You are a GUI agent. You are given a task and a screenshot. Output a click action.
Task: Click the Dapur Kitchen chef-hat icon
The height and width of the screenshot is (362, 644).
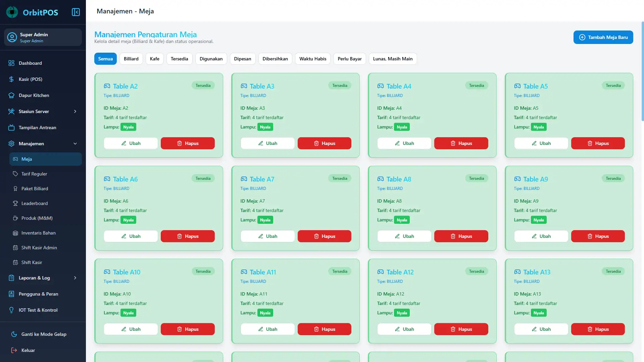pos(11,95)
